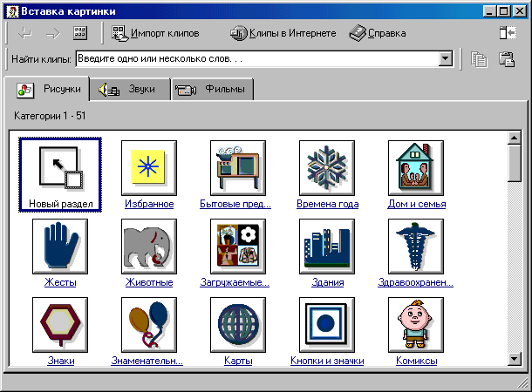
Task: Click the Комиксы link
Action: pos(416,361)
